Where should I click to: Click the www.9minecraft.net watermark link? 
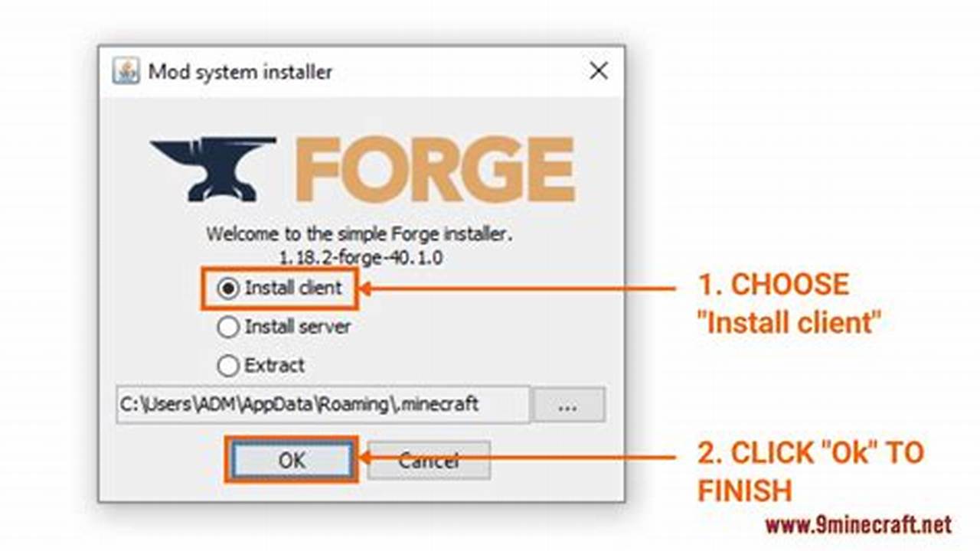point(857,525)
